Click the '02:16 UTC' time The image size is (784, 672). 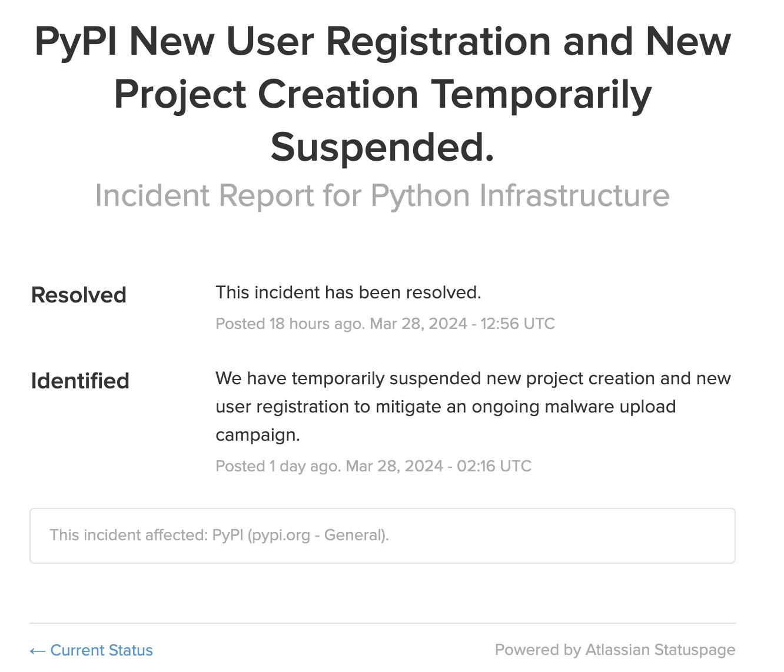pyautogui.click(x=494, y=466)
